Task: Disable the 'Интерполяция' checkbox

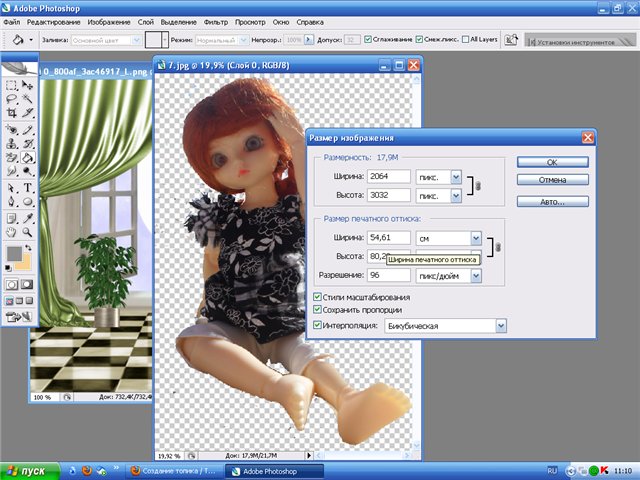Action: click(318, 326)
